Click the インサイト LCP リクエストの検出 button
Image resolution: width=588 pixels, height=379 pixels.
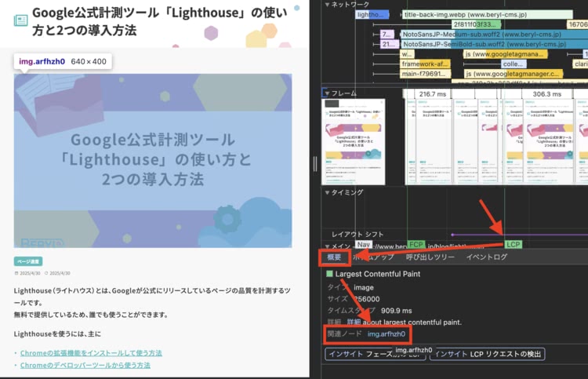tap(488, 354)
